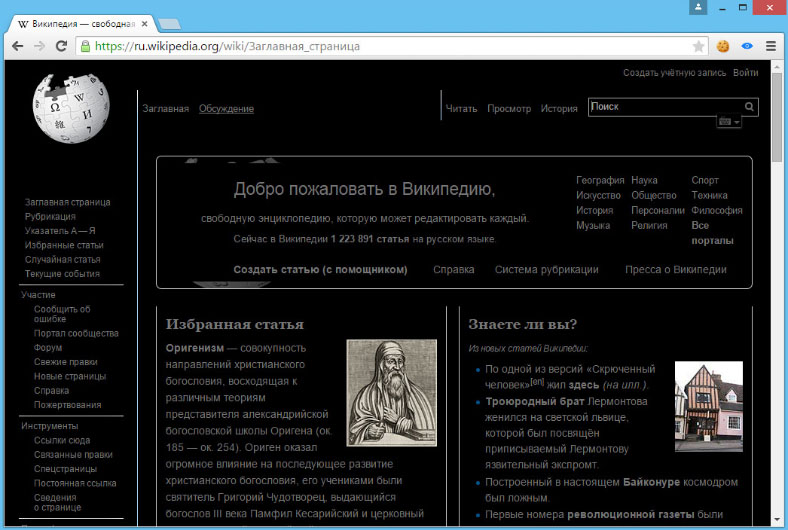Open Портал сообщества link
The width and height of the screenshot is (788, 530).
tap(76, 333)
